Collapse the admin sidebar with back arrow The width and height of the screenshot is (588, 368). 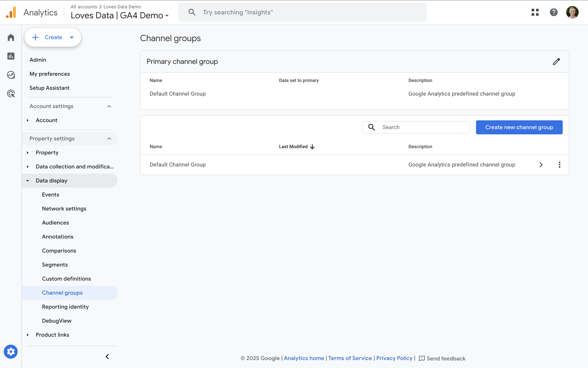tap(107, 357)
